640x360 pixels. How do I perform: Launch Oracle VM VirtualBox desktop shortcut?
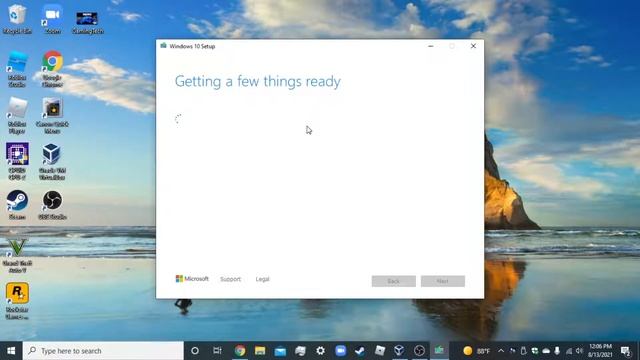pyautogui.click(x=52, y=162)
